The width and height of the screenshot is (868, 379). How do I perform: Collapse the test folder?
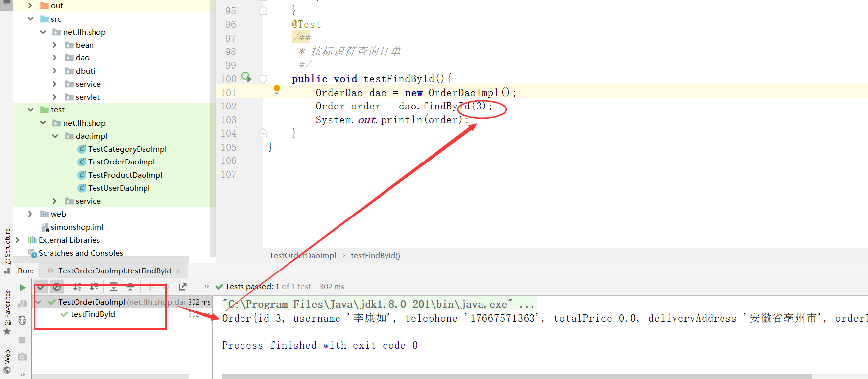[x=30, y=109]
